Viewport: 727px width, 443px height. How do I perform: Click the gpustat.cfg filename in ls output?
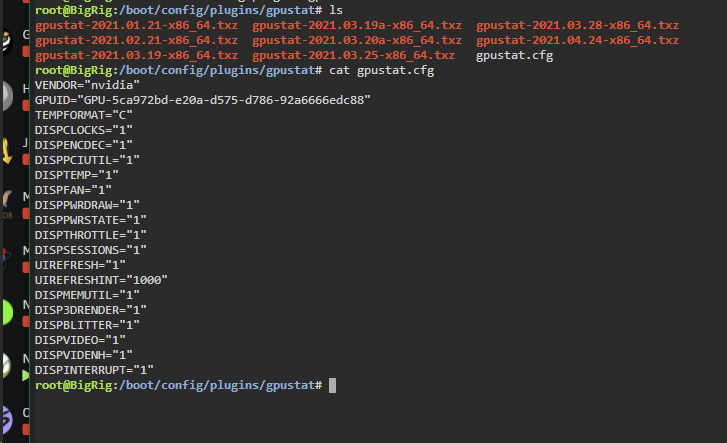click(514, 55)
